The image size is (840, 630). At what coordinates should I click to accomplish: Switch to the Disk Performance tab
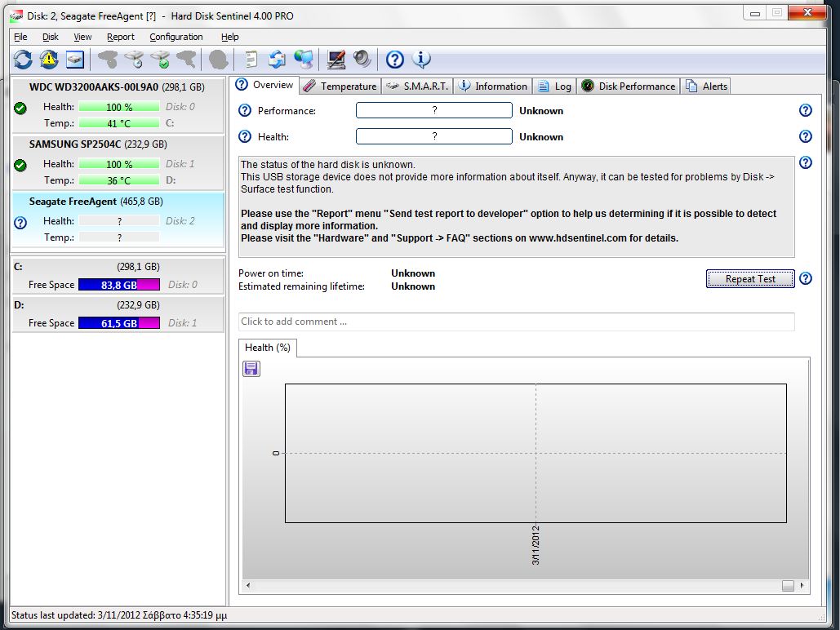click(x=629, y=87)
